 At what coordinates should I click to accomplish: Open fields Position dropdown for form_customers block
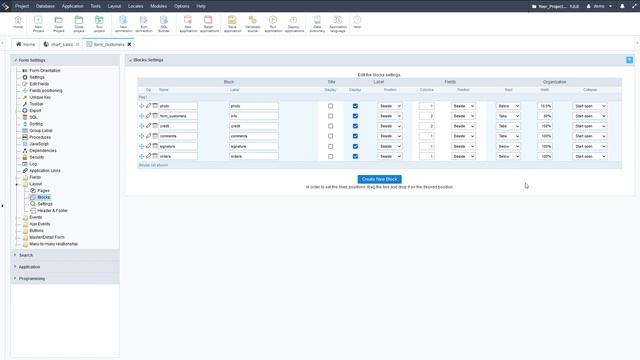463,116
